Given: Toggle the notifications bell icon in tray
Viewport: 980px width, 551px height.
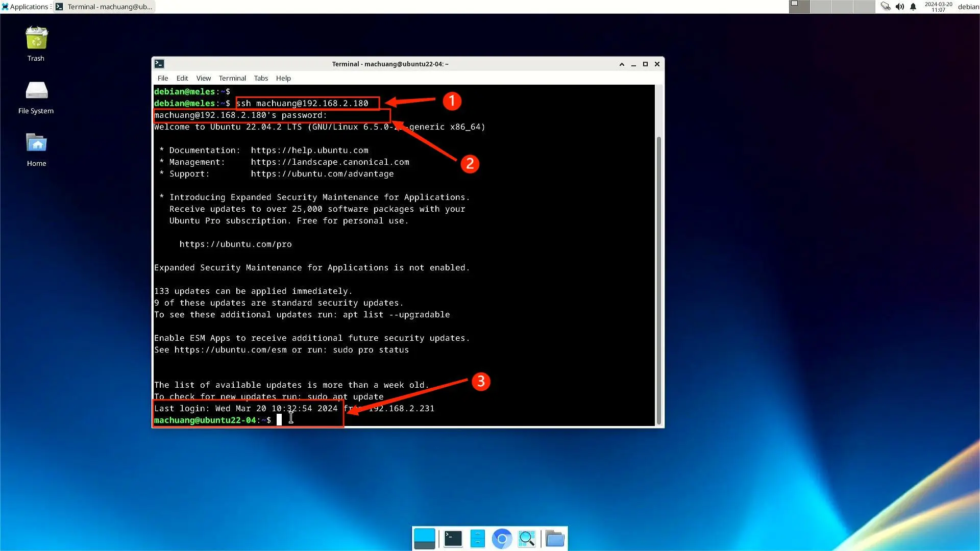Looking at the screenshot, I should pyautogui.click(x=914, y=7).
